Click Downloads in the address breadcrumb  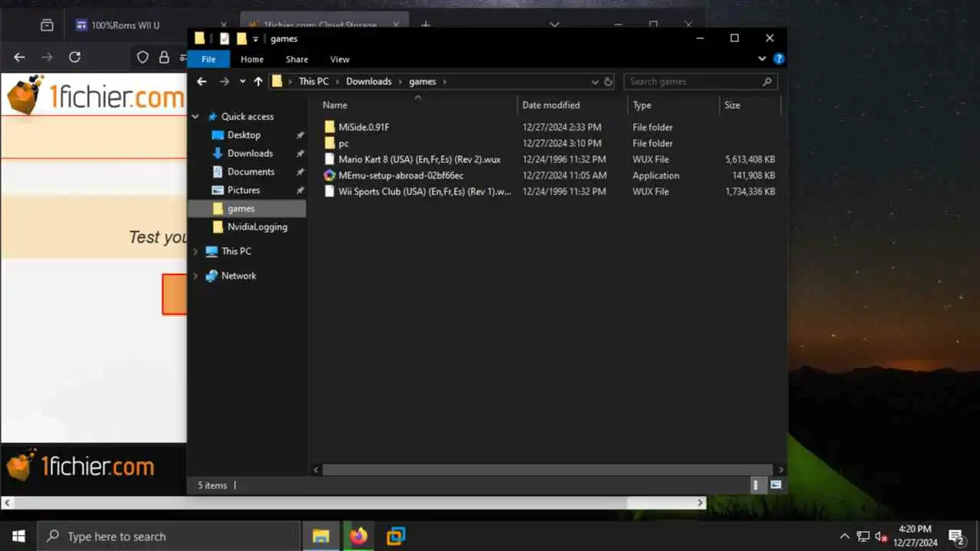point(368,81)
